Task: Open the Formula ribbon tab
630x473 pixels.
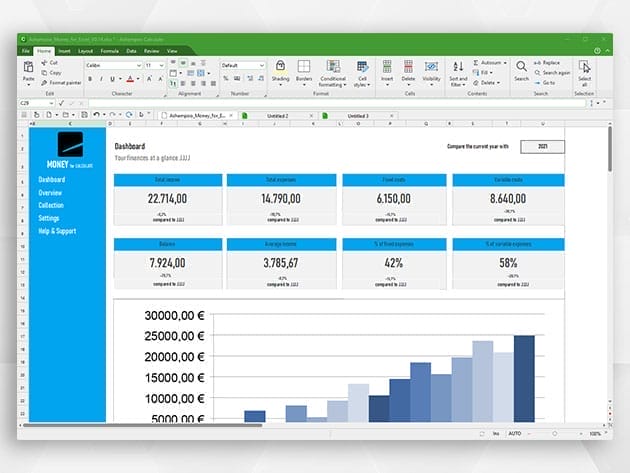Action: [109, 50]
